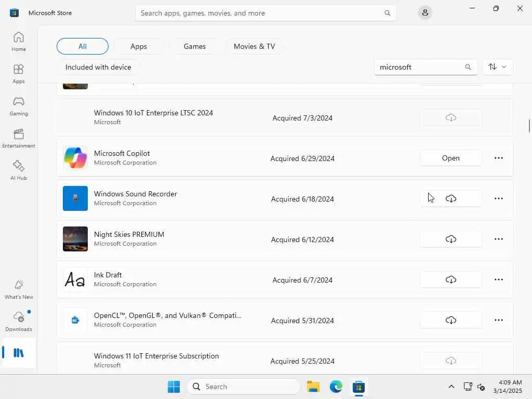Download Ink Draft via cloud icon

(x=450, y=280)
